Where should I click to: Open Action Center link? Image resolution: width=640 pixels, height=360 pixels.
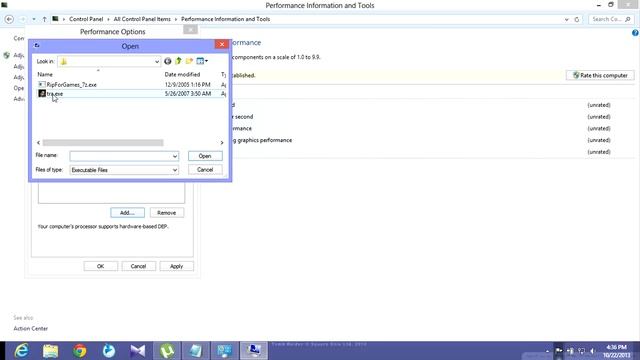[31, 329]
